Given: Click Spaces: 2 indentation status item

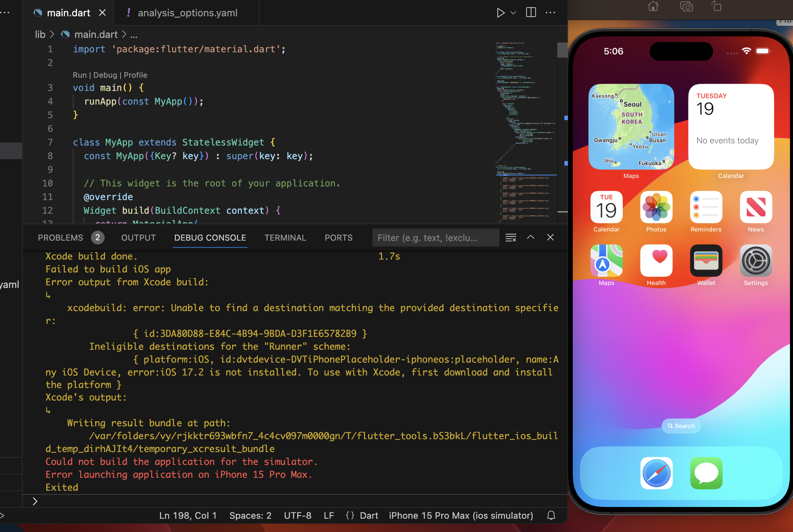Looking at the screenshot, I should point(250,516).
